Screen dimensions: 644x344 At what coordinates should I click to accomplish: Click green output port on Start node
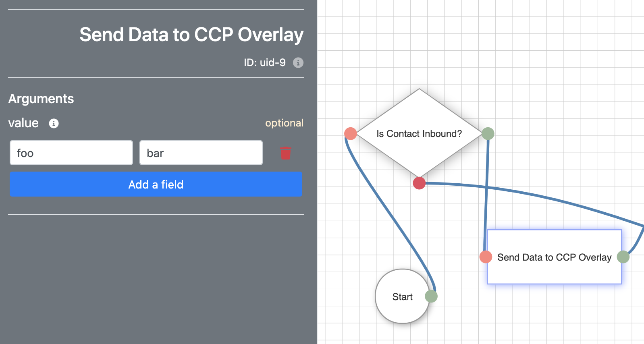[431, 296]
